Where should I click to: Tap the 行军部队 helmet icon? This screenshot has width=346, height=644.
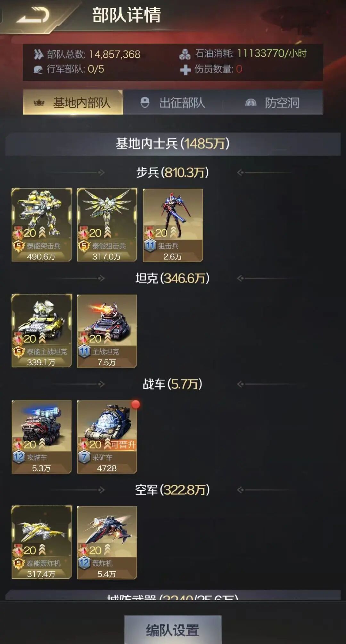tap(38, 69)
